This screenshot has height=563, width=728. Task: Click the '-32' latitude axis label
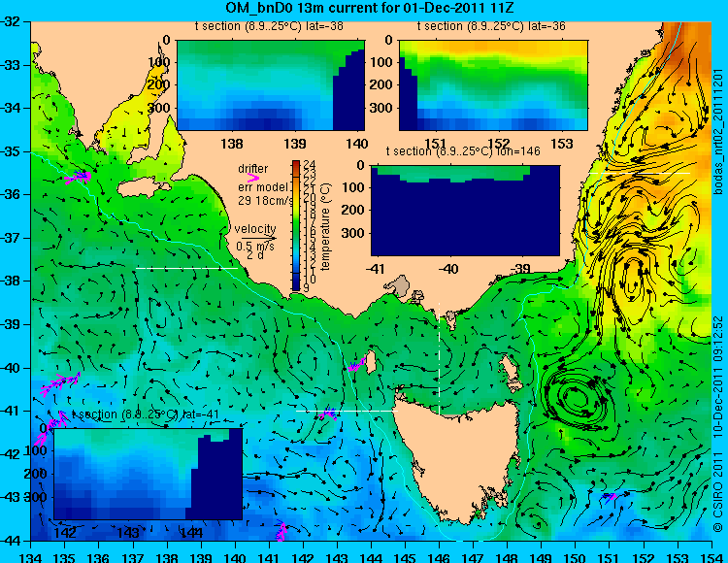pyautogui.click(x=10, y=21)
